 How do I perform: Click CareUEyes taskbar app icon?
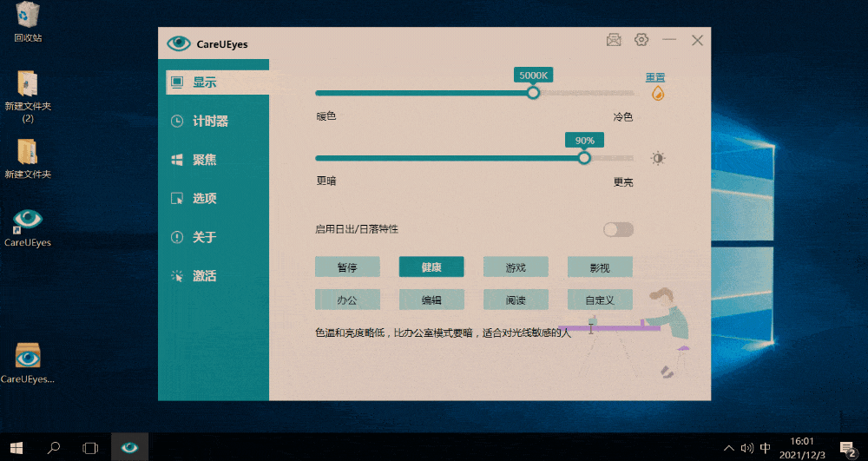point(129,447)
